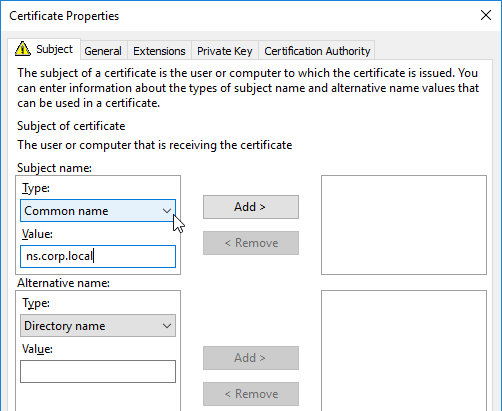Image resolution: width=502 pixels, height=411 pixels.
Task: Add the subject name with Add button
Action: point(251,207)
